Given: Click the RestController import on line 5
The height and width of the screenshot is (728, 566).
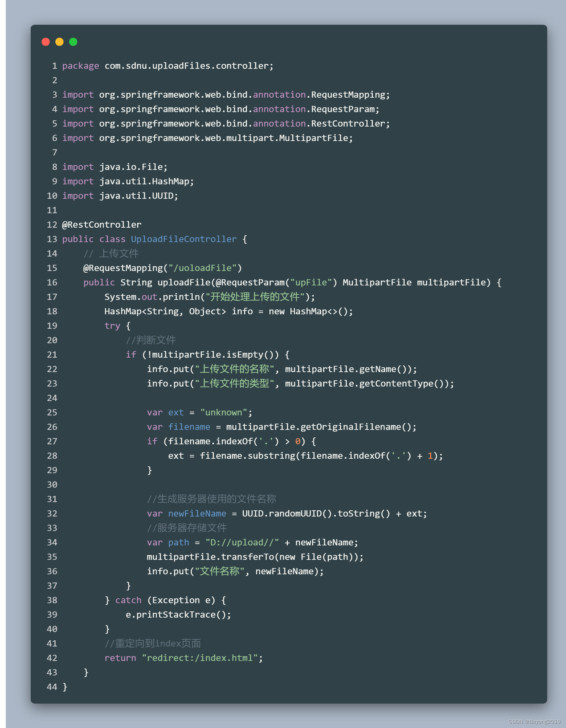Looking at the screenshot, I should click(x=226, y=123).
